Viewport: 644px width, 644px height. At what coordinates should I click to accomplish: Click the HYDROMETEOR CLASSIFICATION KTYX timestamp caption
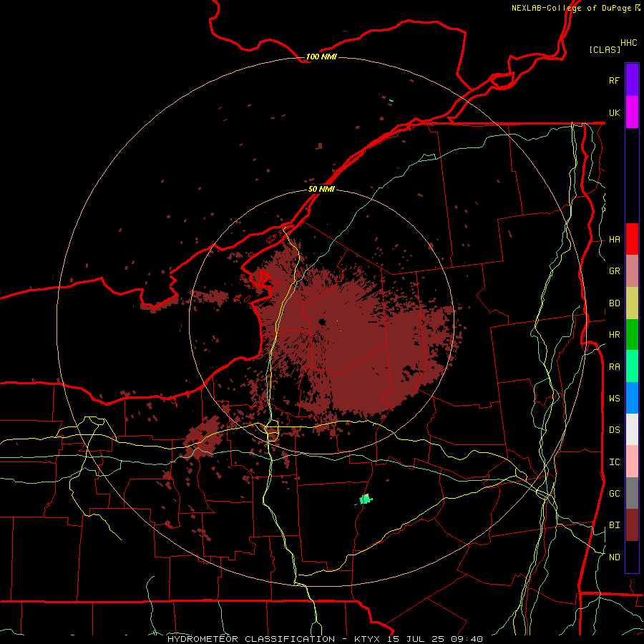pos(325,639)
